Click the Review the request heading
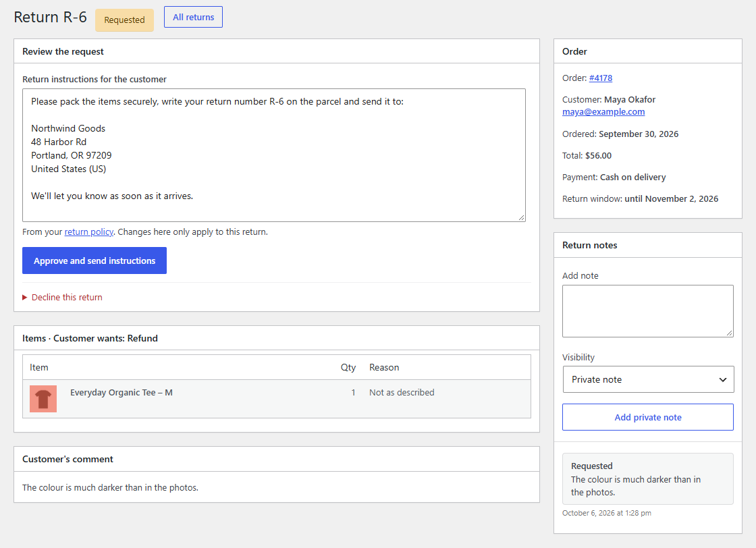The height and width of the screenshot is (548, 756). click(63, 51)
